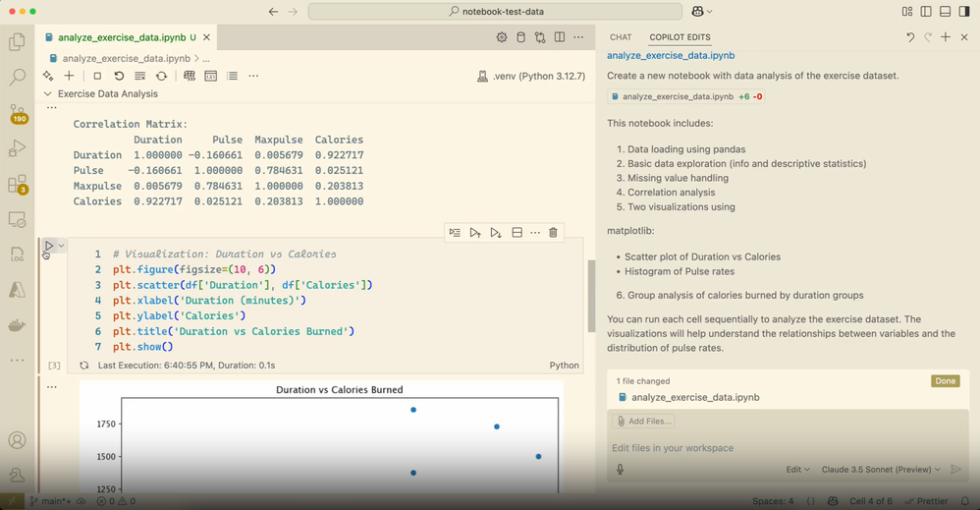Image resolution: width=980 pixels, height=510 pixels.
Task: Select the .venv Python 3.12.7 kernel
Action: [530, 77]
